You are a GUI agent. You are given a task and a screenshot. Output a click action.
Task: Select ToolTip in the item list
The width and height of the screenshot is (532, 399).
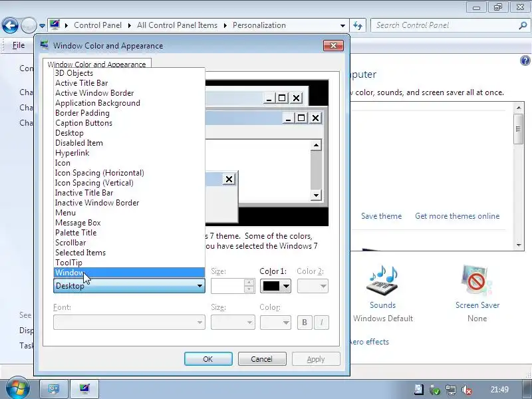[129, 263]
